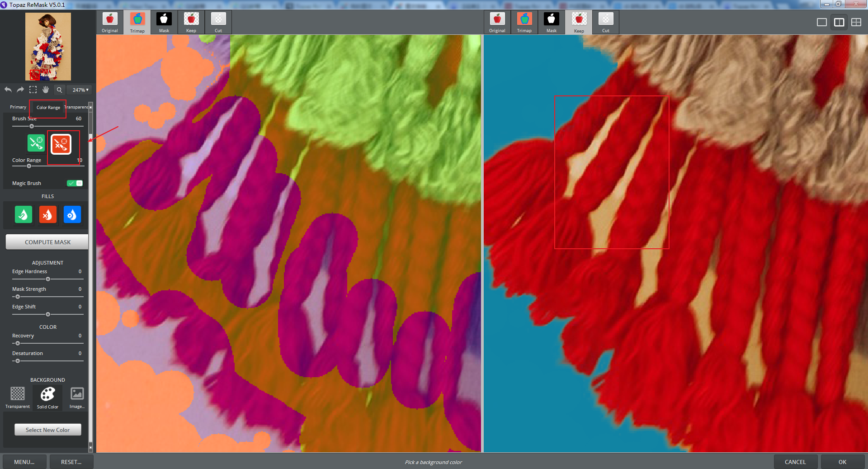
Task: Click the left panel vertical scrollbar
Action: pos(90,277)
